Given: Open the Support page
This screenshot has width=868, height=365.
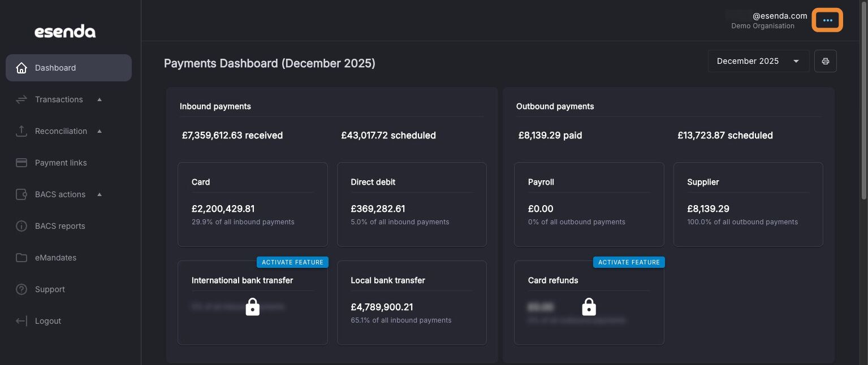Looking at the screenshot, I should coord(68,289).
